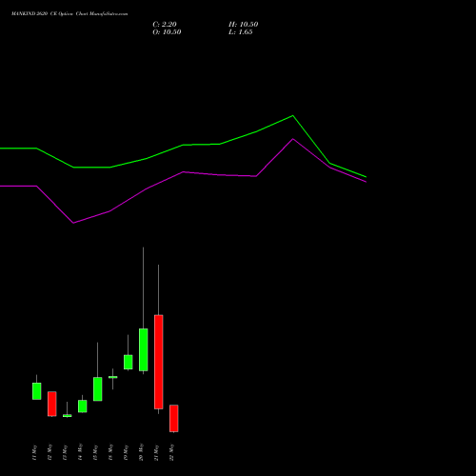Select the 11 May date label
The width and height of the screenshot is (476, 476).
click(34, 452)
